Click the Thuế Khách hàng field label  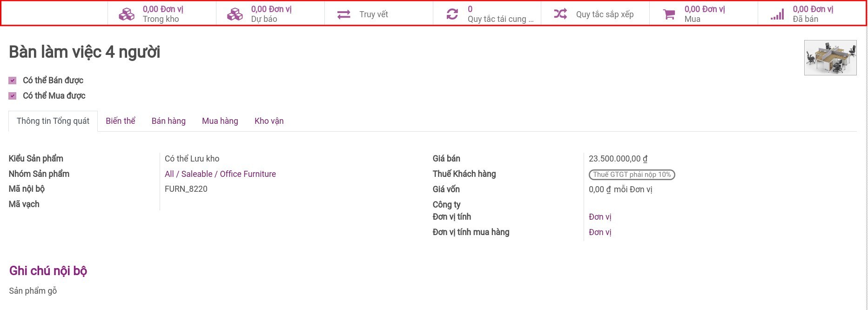(464, 174)
